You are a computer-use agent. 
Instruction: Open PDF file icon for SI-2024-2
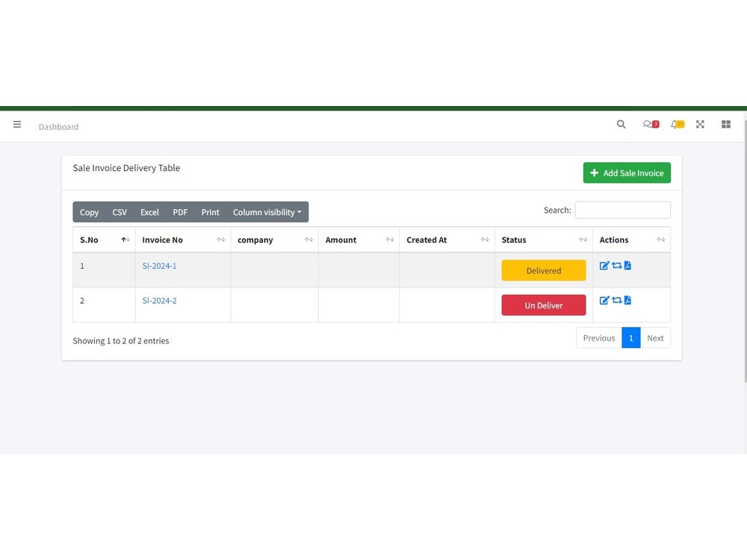coord(627,300)
